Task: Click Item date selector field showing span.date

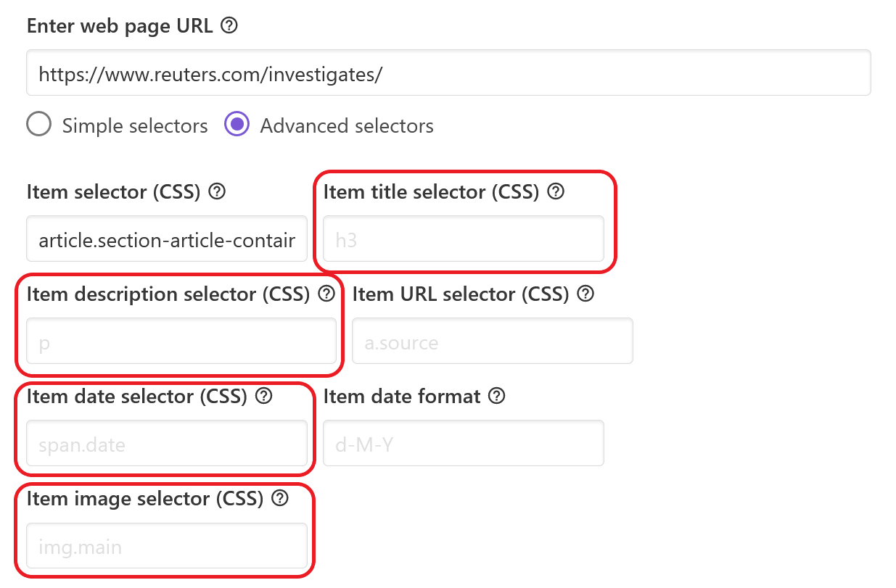Action: [x=167, y=443]
